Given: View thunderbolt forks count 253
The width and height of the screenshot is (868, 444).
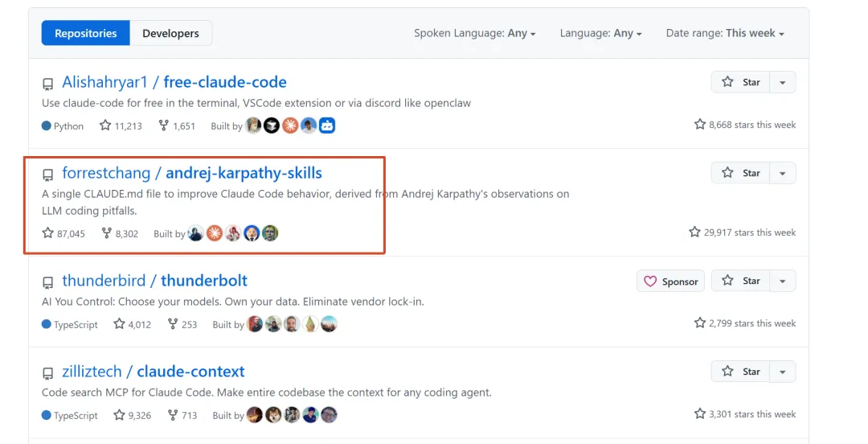Looking at the screenshot, I should [182, 324].
